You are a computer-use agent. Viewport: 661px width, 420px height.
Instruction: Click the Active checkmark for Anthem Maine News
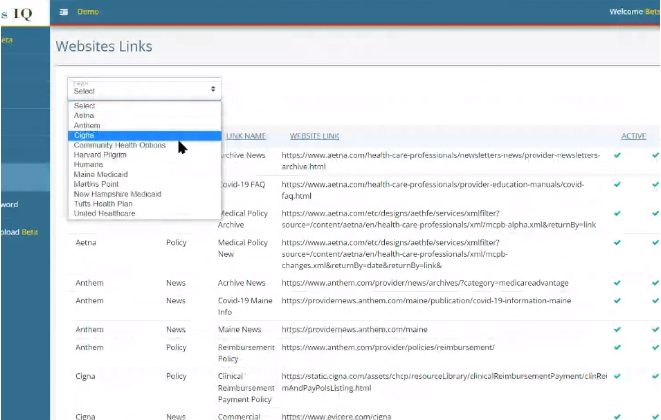coord(617,328)
